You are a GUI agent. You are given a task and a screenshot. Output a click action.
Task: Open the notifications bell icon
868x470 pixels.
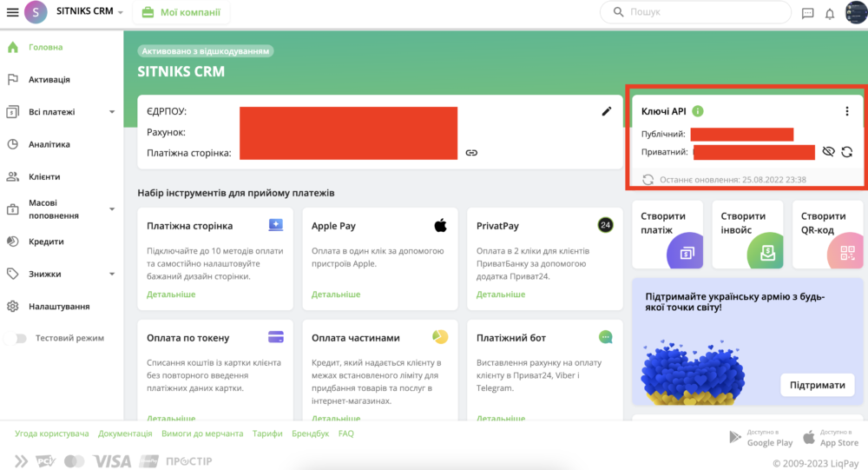pyautogui.click(x=829, y=13)
